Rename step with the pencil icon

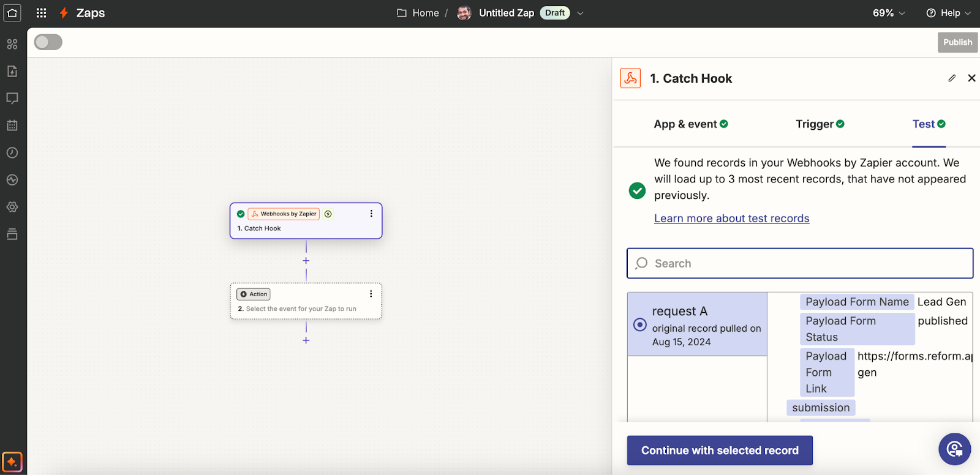(952, 78)
